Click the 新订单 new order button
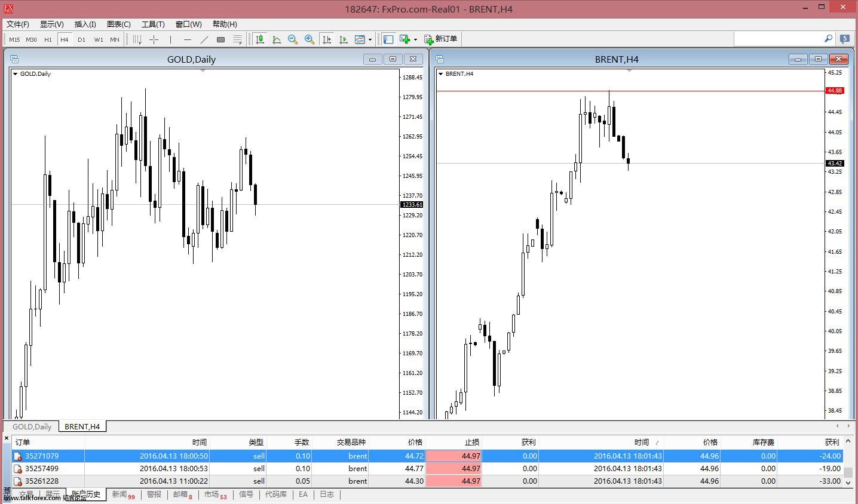Viewport: 858px width, 504px height. pos(440,39)
